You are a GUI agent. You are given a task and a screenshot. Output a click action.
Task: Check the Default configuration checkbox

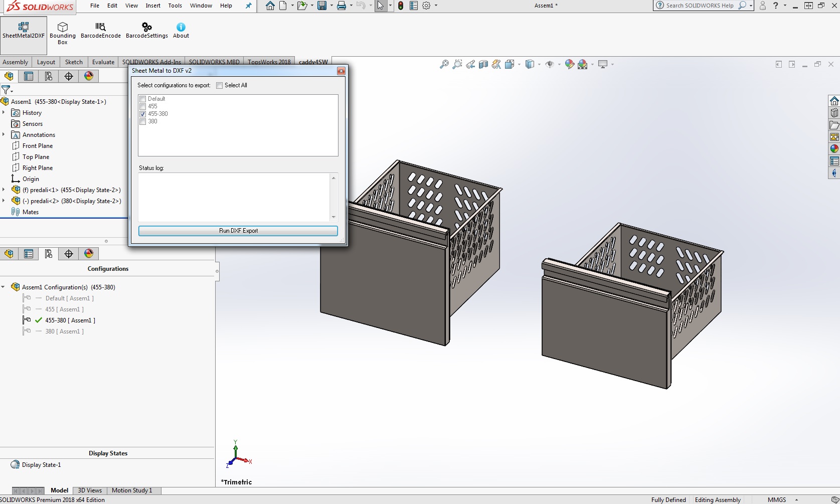[143, 99]
